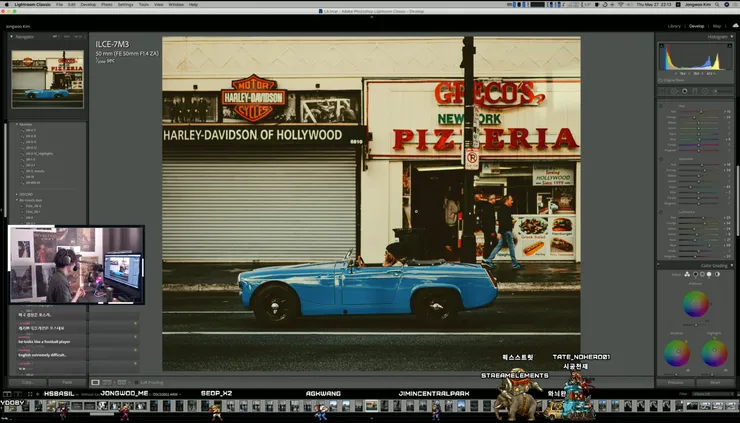Switch to the Library module
The width and height of the screenshot is (740, 423).
coord(674,26)
